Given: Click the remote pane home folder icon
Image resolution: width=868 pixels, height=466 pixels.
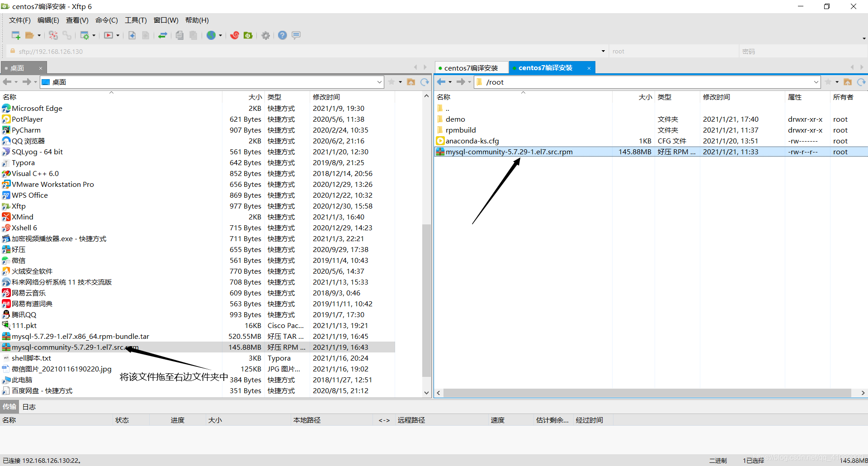Looking at the screenshot, I should point(848,82).
